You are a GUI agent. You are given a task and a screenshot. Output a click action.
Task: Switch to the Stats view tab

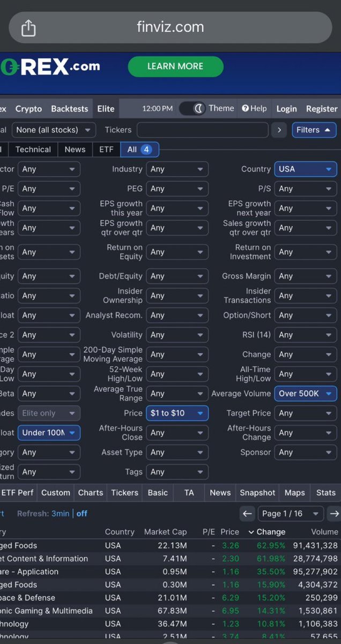pos(326,493)
